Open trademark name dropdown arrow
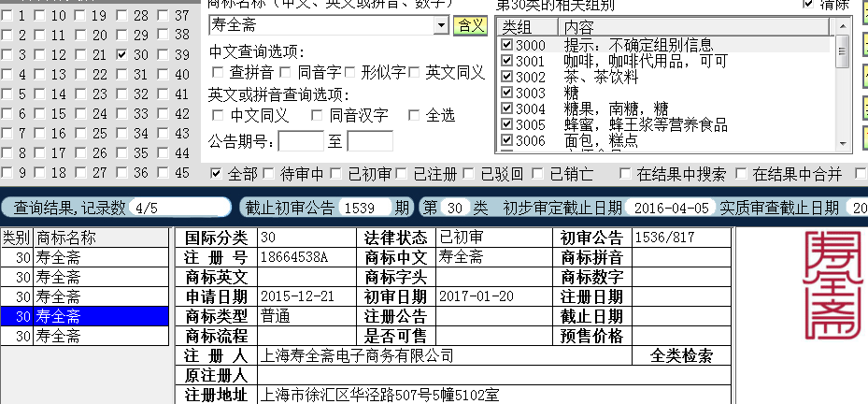Image resolution: width=868 pixels, height=404 pixels. tap(441, 25)
